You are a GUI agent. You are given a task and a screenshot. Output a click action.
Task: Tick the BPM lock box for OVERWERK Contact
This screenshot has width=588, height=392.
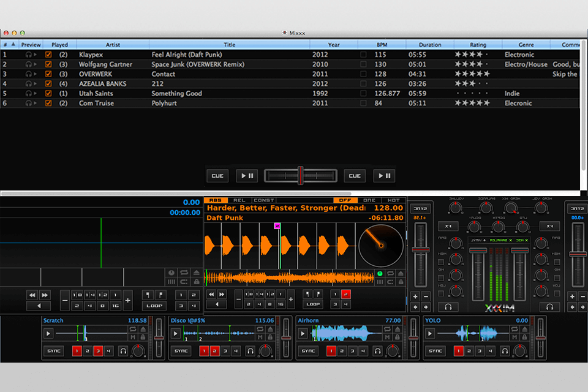click(x=363, y=74)
